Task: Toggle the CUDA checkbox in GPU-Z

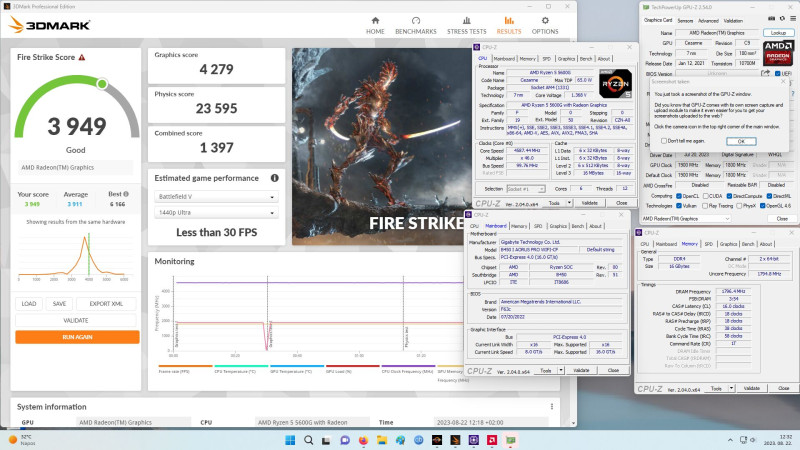Action: [706, 196]
